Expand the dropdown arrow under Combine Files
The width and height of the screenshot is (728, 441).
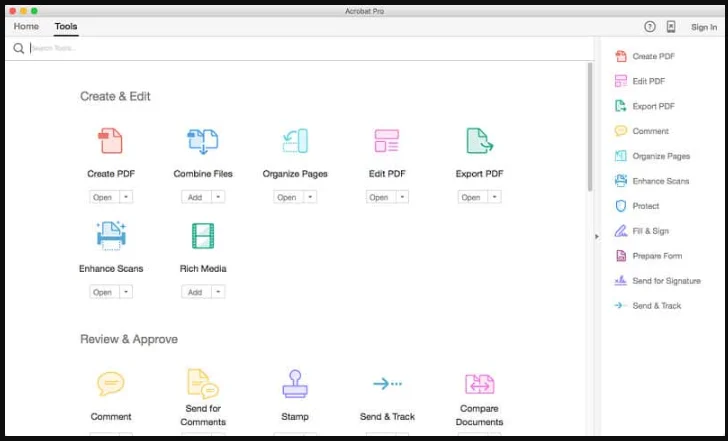tap(218, 197)
